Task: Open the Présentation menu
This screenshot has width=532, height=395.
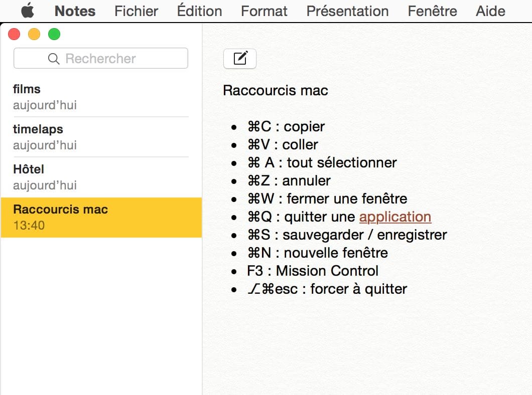Action: pos(347,11)
